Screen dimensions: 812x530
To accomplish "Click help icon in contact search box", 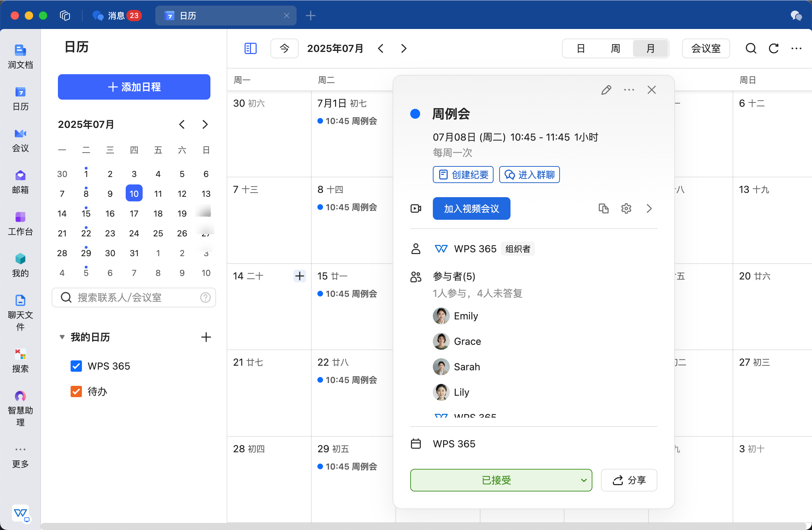I will 205,298.
